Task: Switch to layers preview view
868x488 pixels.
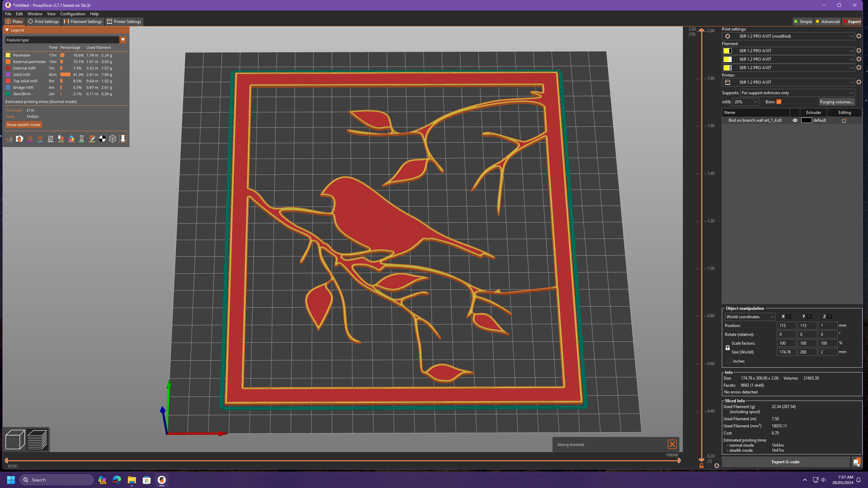Action: click(x=37, y=439)
